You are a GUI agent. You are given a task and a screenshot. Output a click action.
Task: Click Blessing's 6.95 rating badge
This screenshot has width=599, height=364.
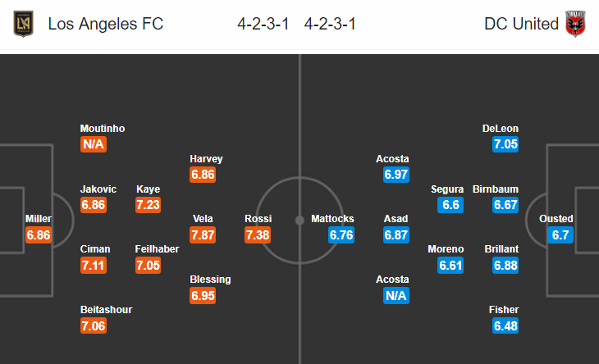tap(203, 296)
